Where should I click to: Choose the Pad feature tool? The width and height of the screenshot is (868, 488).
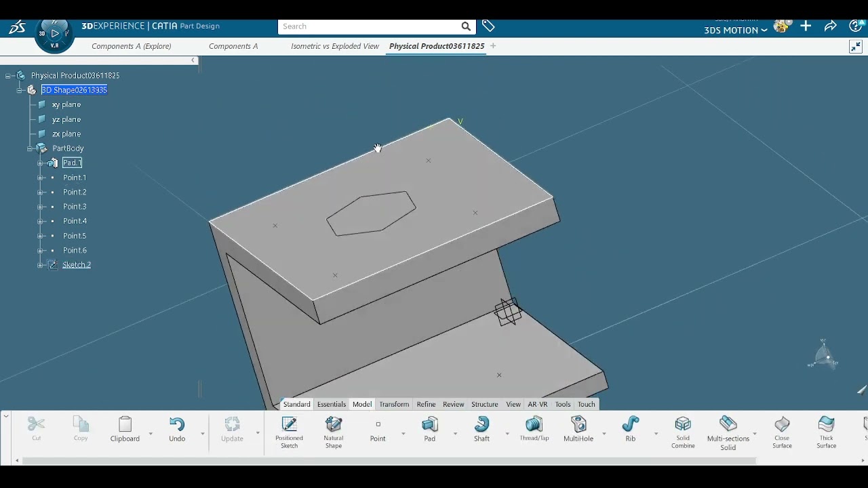point(430,430)
